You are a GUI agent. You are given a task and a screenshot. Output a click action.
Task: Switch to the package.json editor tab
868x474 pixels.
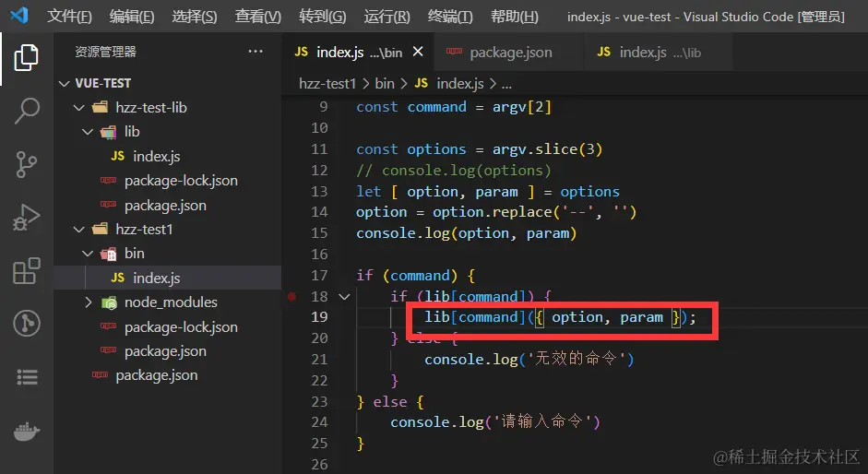pos(509,52)
